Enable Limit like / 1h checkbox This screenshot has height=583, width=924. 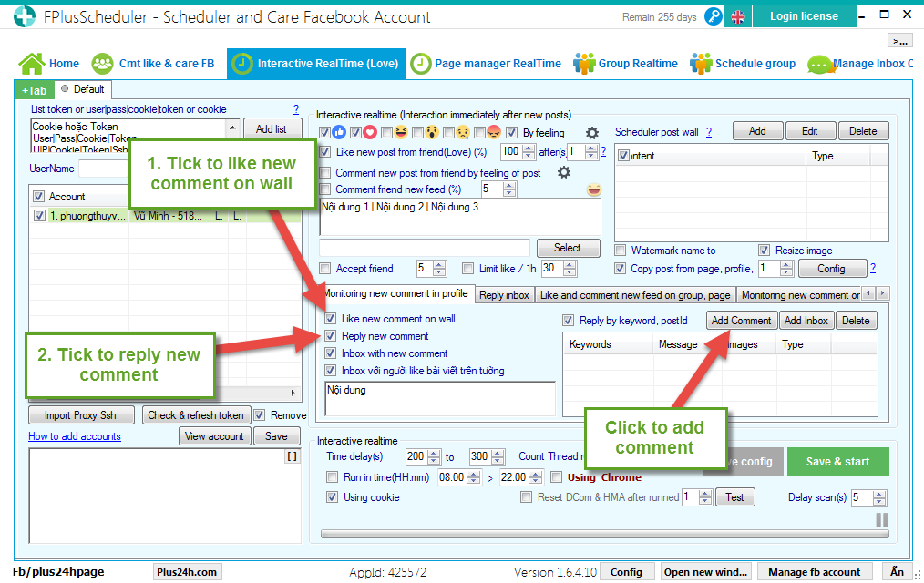pos(467,269)
